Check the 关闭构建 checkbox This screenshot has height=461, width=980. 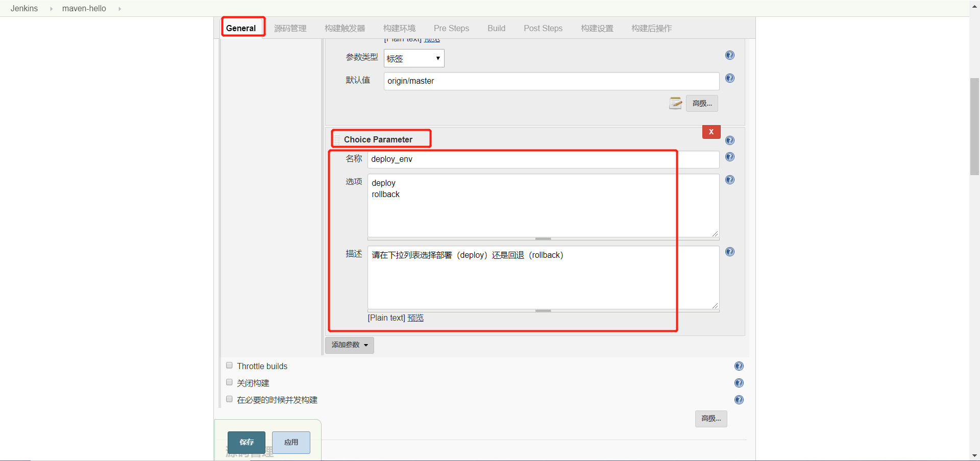point(229,382)
